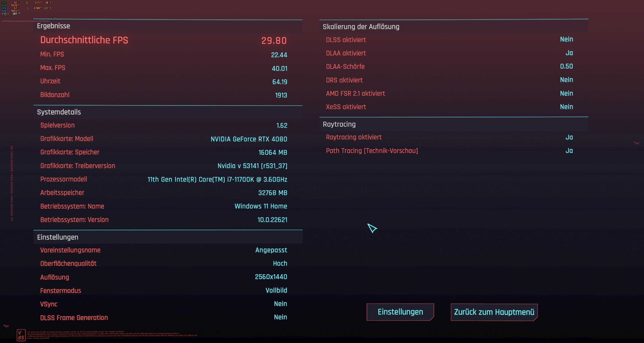Select the Raytracing section header
The image size is (644, 343).
click(339, 124)
